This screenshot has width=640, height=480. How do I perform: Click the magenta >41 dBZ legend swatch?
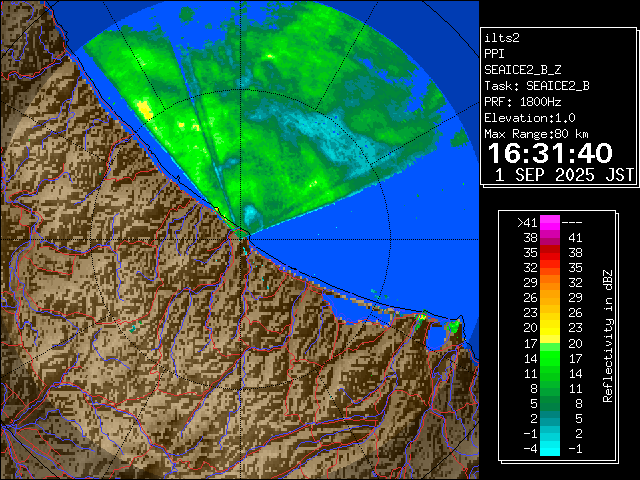coord(550,222)
